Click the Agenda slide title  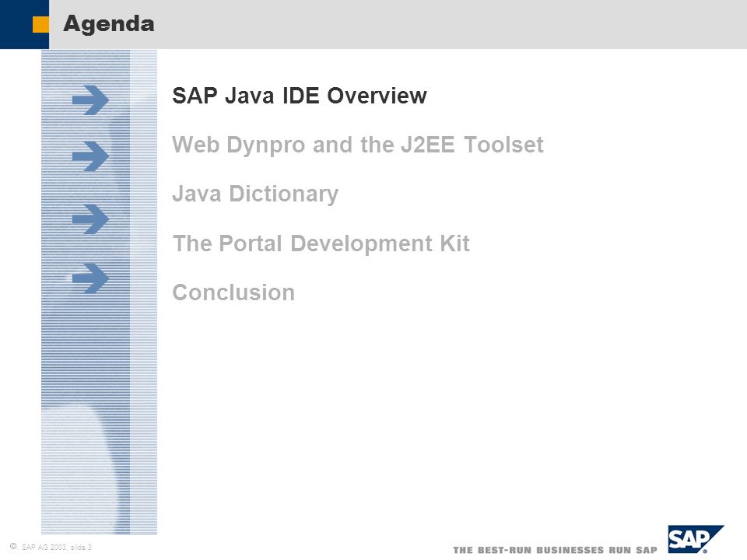pos(109,24)
